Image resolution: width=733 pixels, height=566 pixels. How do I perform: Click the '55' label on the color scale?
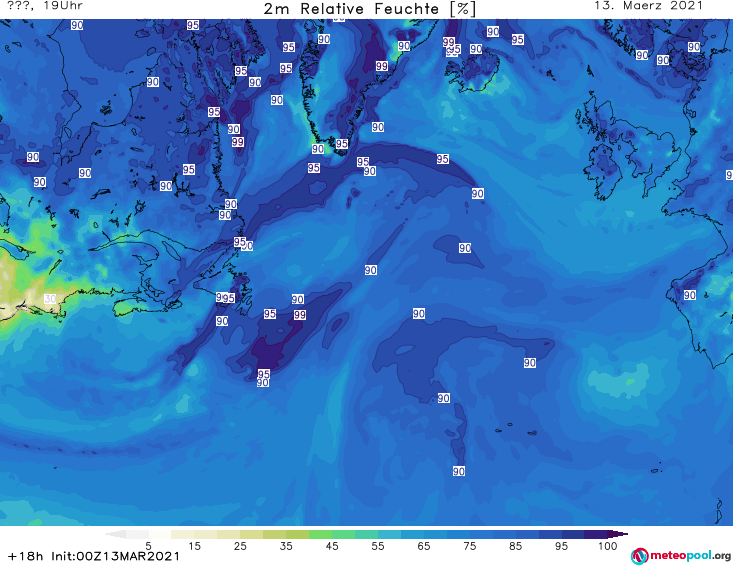pyautogui.click(x=378, y=546)
